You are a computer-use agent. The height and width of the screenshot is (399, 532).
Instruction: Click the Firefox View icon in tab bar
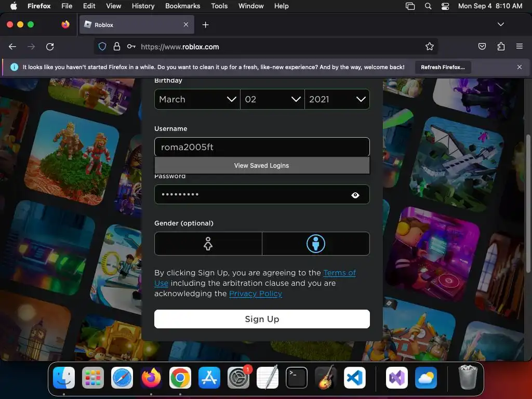(x=65, y=24)
